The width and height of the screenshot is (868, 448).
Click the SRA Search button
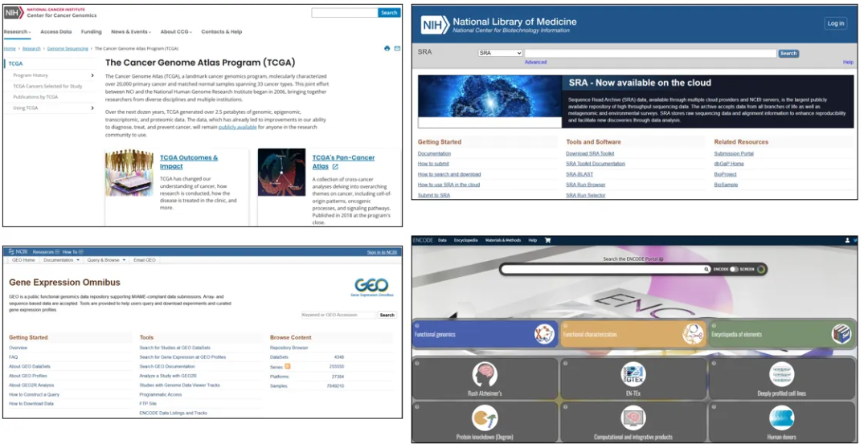coord(788,53)
